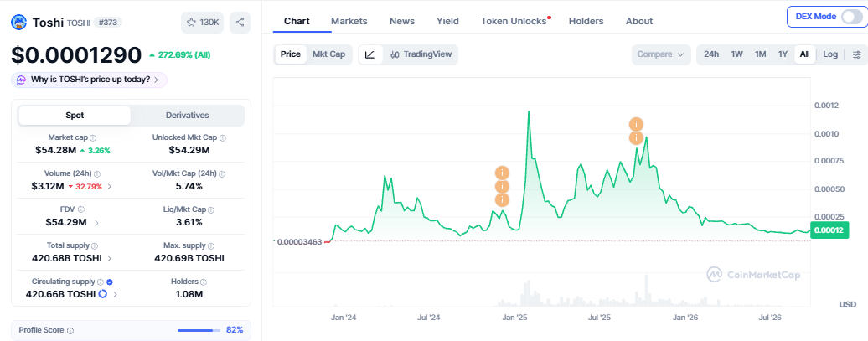Open the News tab

(x=402, y=21)
